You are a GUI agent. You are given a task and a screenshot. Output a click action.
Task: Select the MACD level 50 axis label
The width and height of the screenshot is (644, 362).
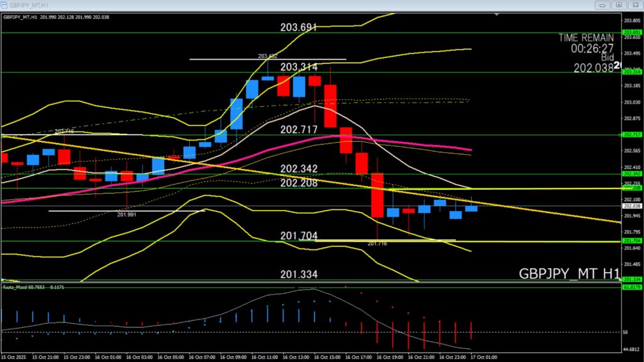pos(626,332)
